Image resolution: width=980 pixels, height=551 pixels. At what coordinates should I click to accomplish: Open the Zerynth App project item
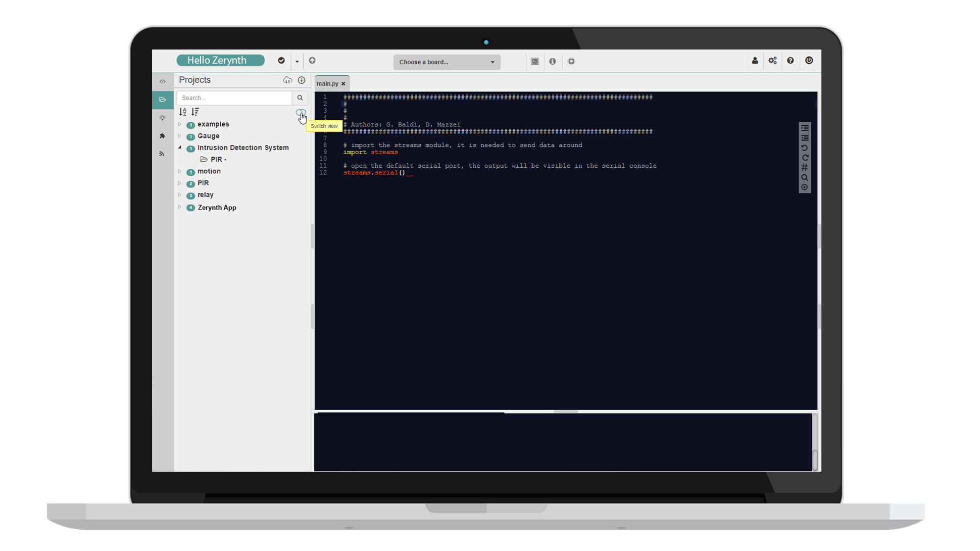click(217, 208)
